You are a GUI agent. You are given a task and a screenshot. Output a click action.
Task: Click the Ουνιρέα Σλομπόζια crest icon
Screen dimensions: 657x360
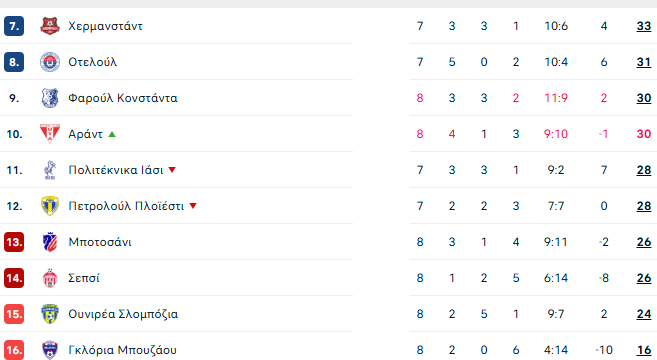coord(50,314)
